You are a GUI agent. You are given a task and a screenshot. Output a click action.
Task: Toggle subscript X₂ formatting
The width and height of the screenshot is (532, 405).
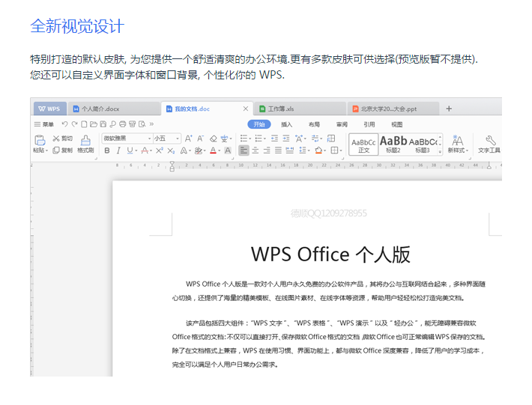click(171, 150)
